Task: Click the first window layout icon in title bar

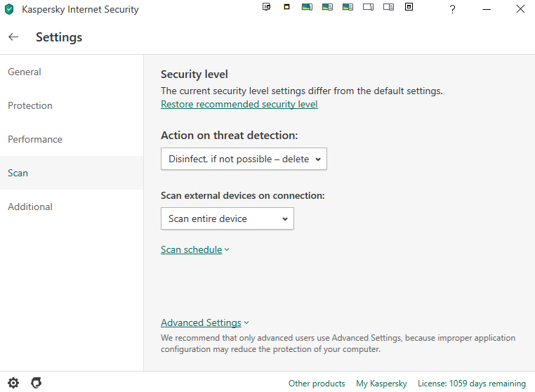Action: pos(267,7)
